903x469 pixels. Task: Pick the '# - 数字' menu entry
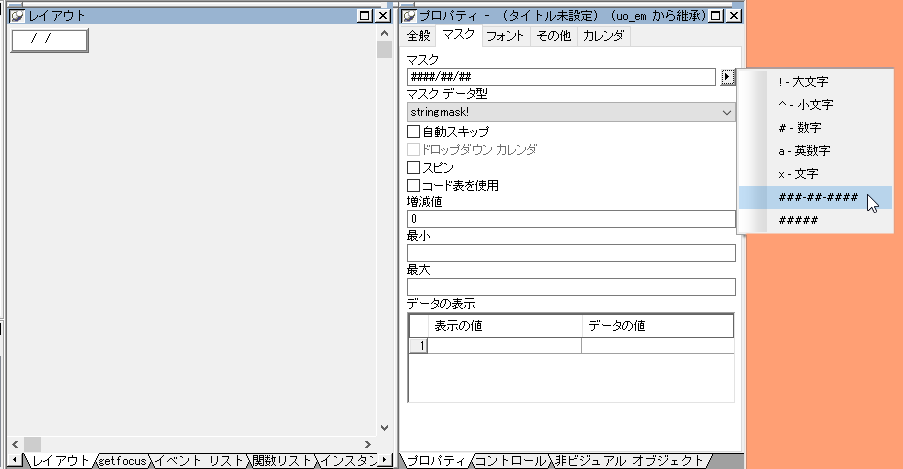[x=798, y=128]
